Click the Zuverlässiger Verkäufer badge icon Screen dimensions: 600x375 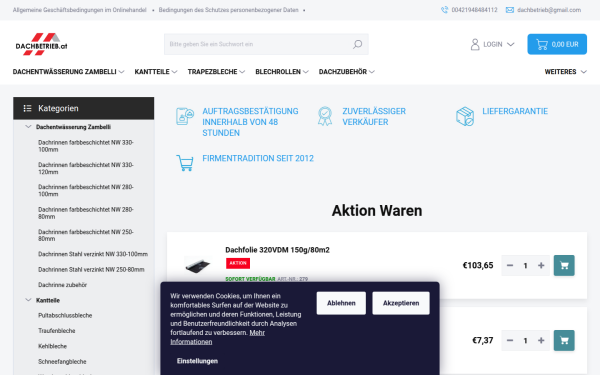tap(325, 116)
